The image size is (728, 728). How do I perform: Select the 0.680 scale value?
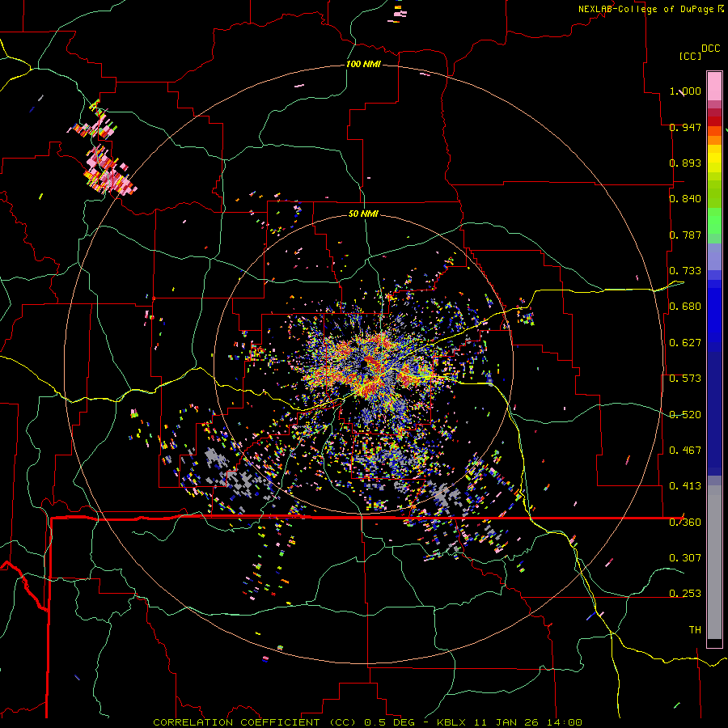(x=685, y=307)
